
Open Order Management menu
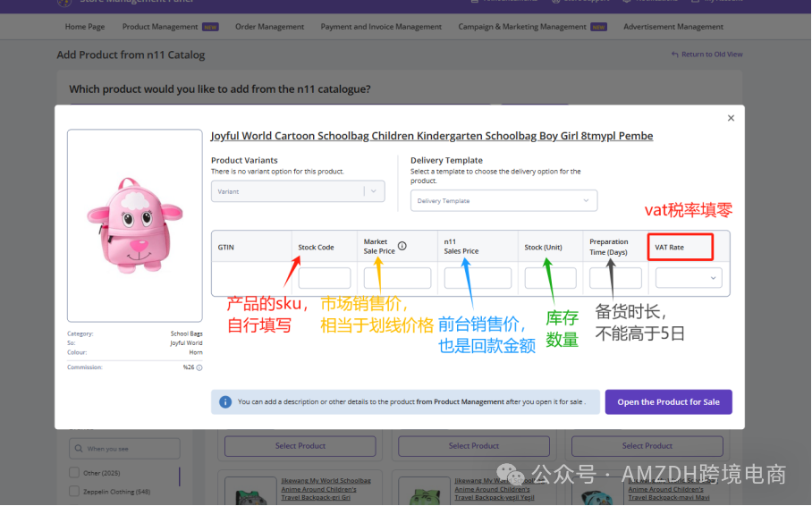point(269,27)
